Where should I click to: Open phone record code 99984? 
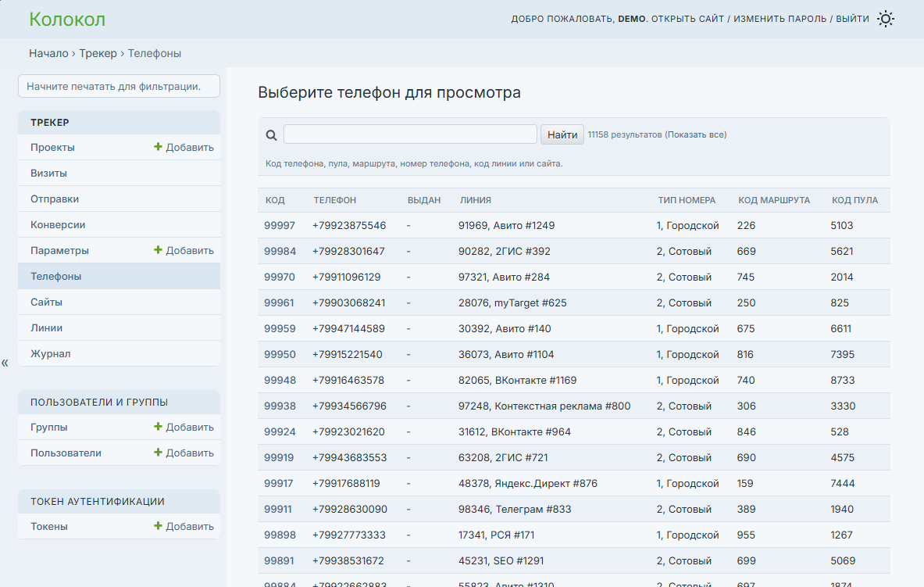coord(280,252)
